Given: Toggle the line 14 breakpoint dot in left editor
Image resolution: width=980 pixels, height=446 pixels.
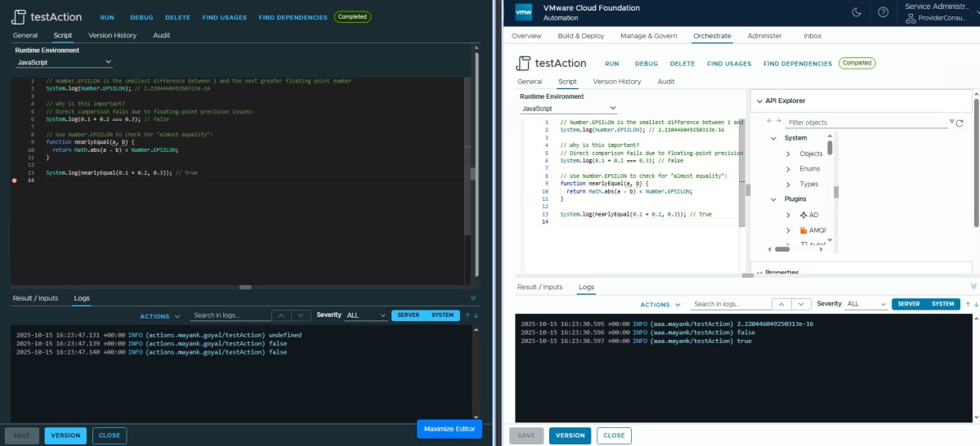Looking at the screenshot, I should click(15, 181).
